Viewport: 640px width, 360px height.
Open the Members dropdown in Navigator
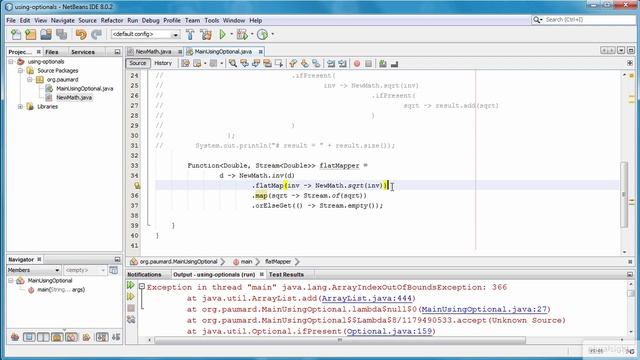[x=33, y=270]
